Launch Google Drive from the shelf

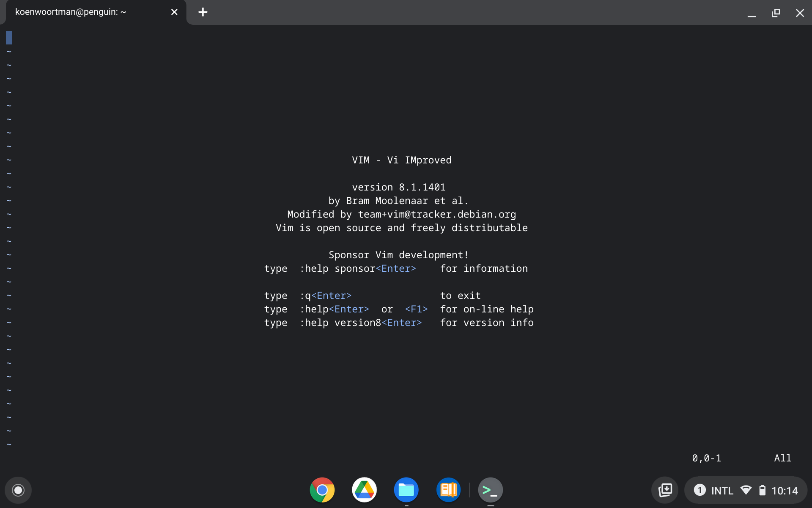(x=364, y=490)
